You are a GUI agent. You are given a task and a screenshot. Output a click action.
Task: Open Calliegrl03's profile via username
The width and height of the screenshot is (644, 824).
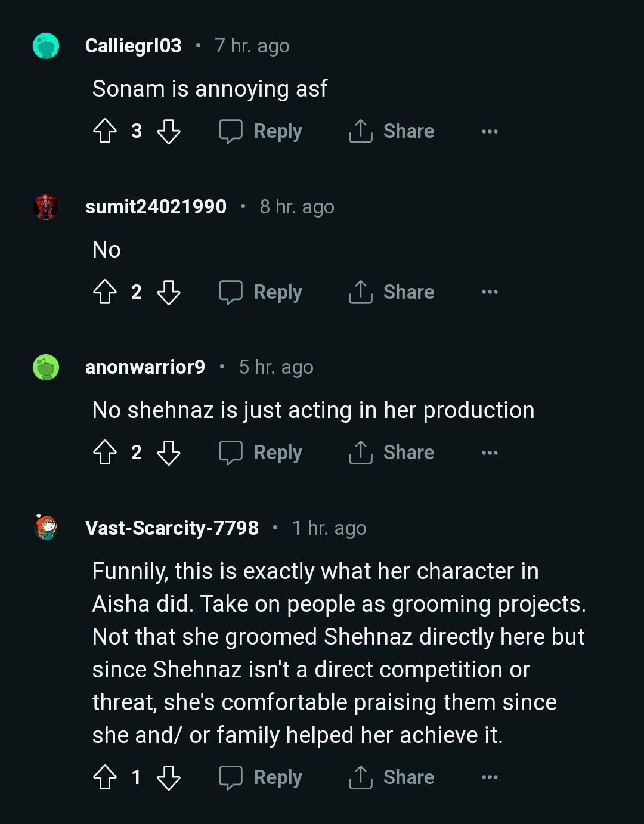click(134, 46)
